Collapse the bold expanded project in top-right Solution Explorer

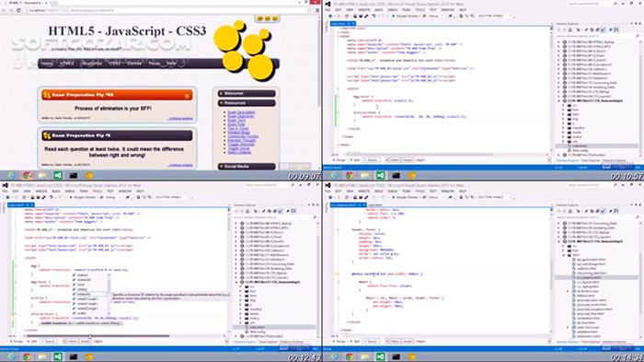(559, 100)
